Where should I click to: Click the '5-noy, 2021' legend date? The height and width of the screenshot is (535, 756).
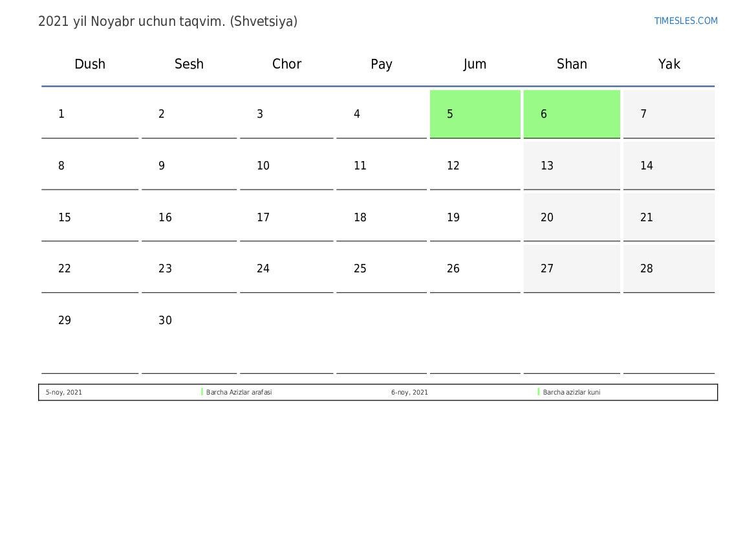click(x=63, y=392)
